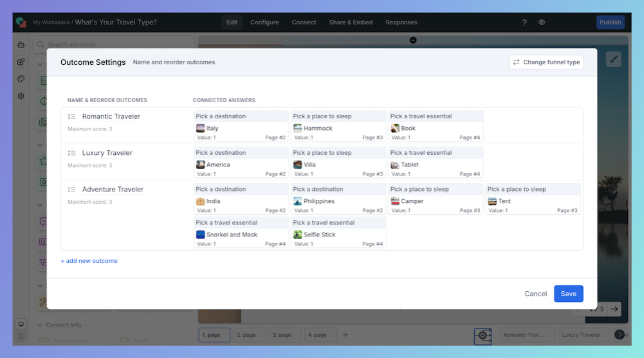
Task: Click the help question mark icon
Action: (x=524, y=22)
